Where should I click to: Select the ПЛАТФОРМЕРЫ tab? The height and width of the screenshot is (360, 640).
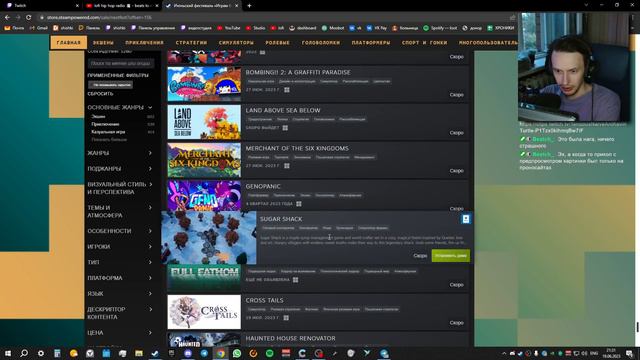(x=371, y=42)
